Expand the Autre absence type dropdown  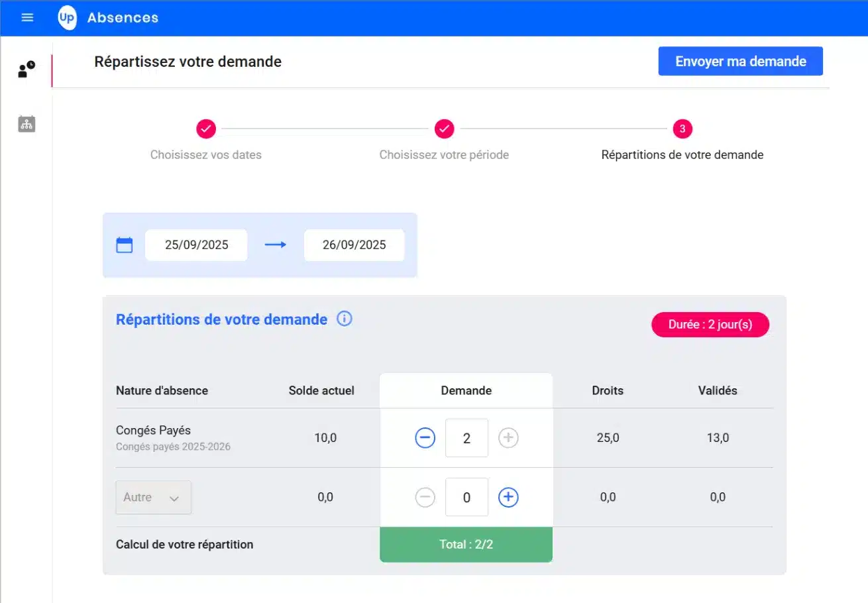pyautogui.click(x=154, y=498)
